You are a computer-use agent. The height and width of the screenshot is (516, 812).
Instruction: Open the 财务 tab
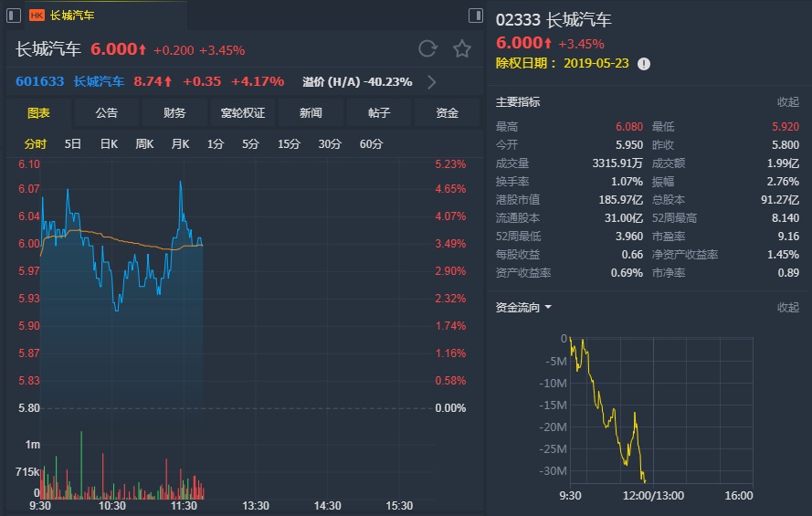(x=174, y=113)
